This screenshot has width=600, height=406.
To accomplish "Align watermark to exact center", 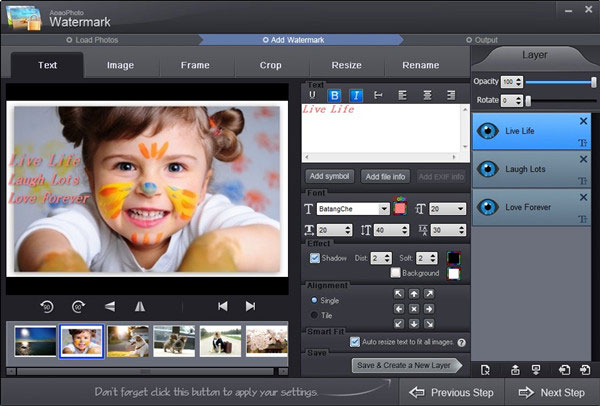I will coord(414,309).
